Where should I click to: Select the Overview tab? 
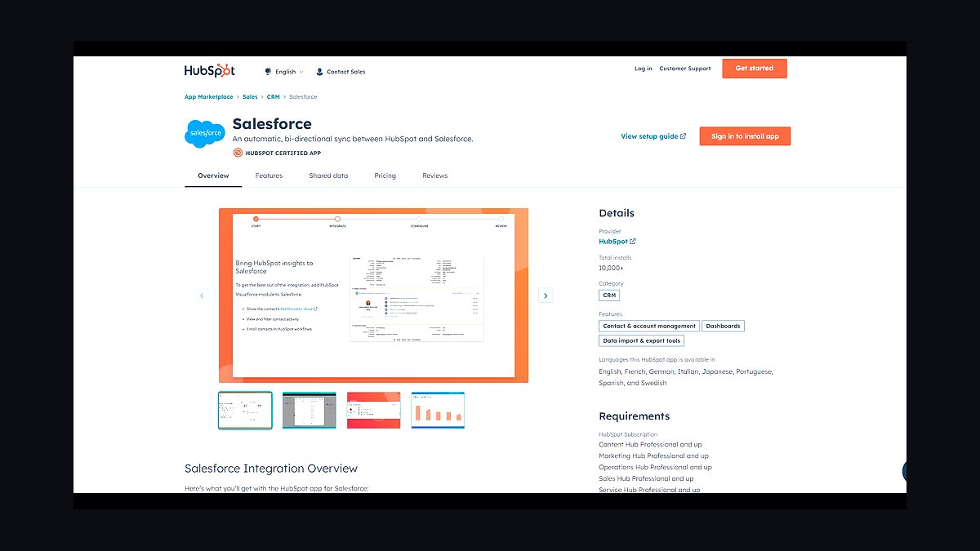213,176
